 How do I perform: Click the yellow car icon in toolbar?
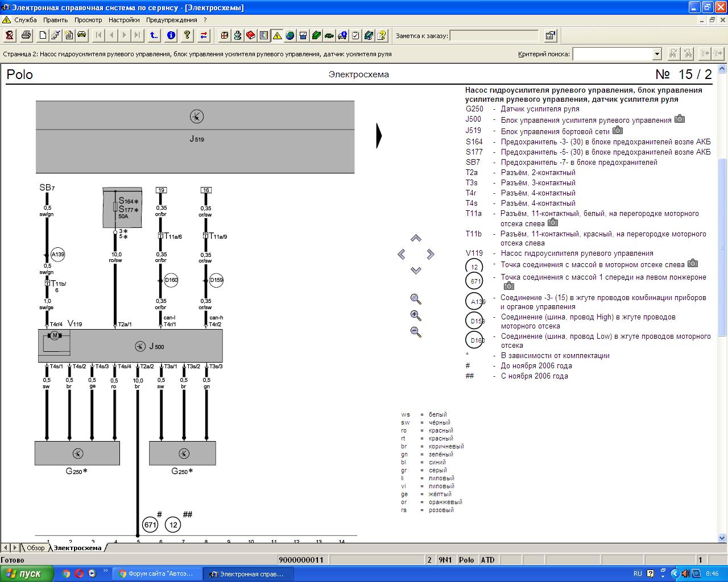[82, 36]
